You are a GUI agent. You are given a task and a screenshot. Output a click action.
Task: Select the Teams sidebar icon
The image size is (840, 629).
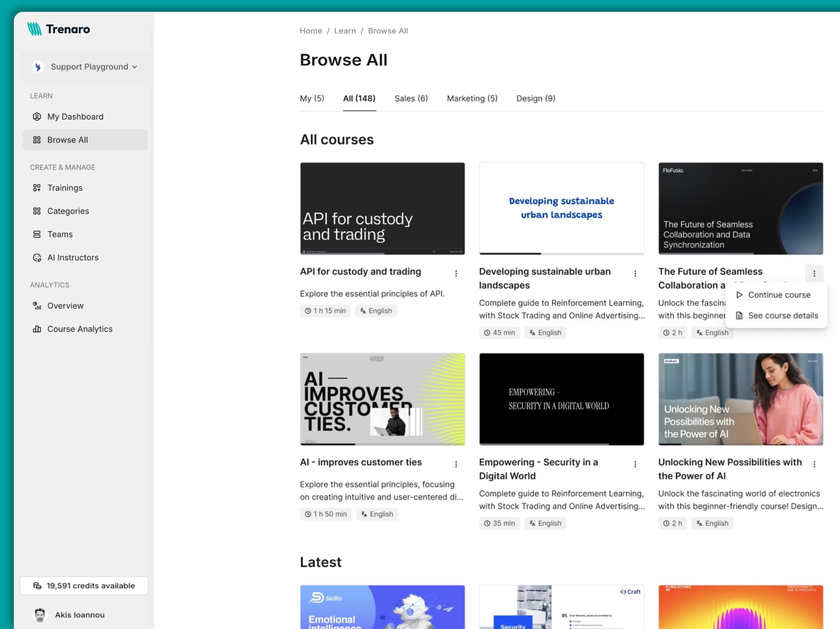coord(37,234)
